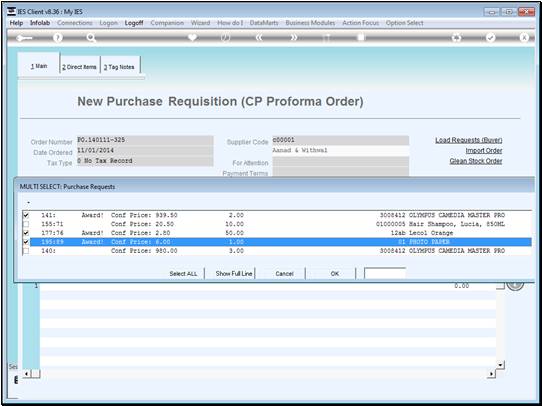Tick the checkbox for request 140
The width and height of the screenshot is (542, 406).
tap(26, 251)
